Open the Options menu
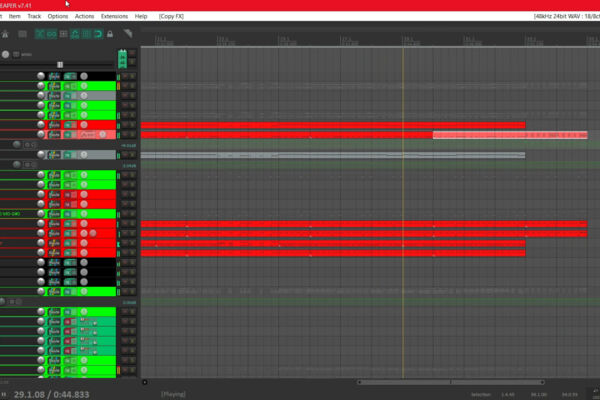Image resolution: width=600 pixels, height=400 pixels. tap(58, 16)
